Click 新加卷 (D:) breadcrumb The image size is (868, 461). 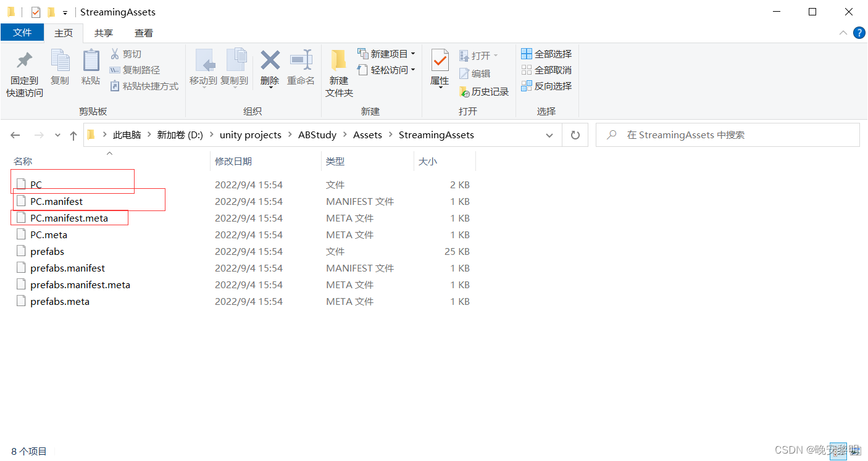point(180,135)
